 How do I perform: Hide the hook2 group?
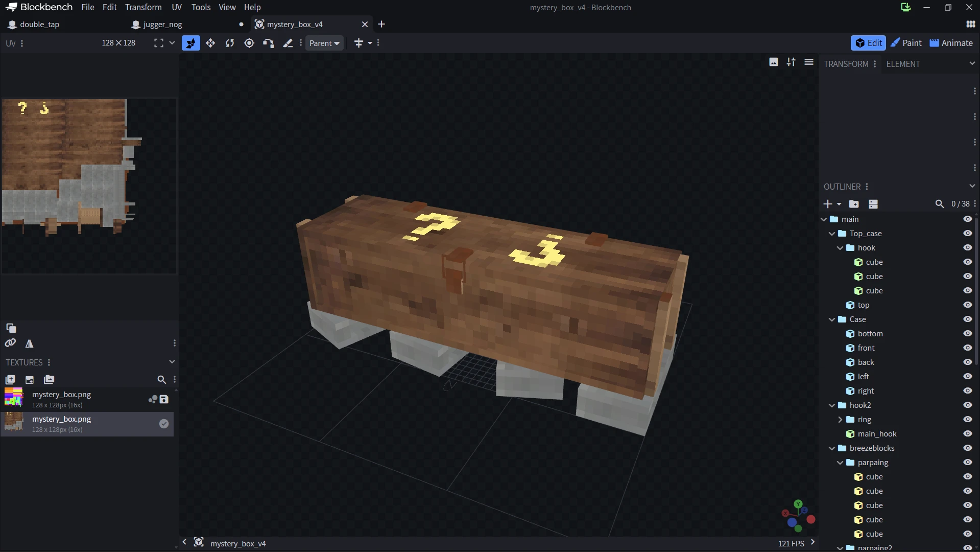[x=968, y=405]
